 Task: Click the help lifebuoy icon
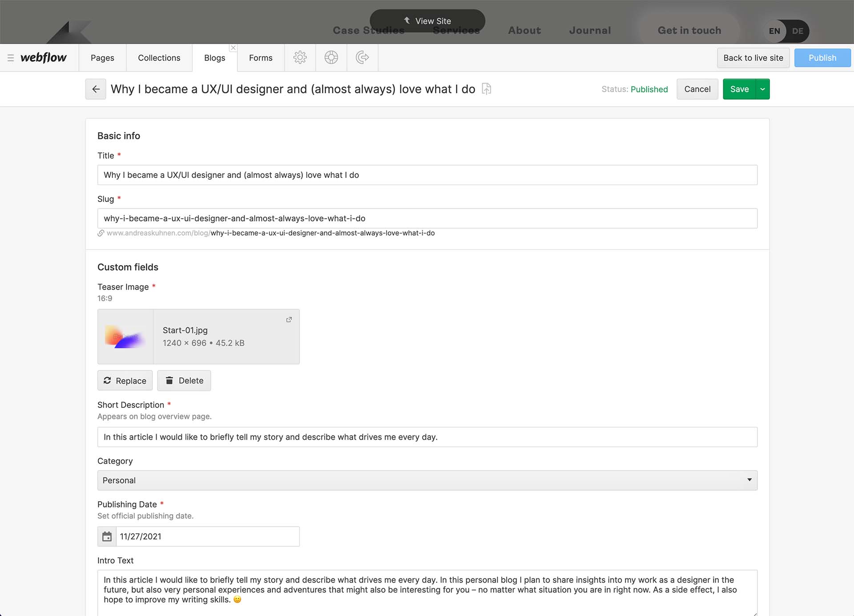coord(331,57)
